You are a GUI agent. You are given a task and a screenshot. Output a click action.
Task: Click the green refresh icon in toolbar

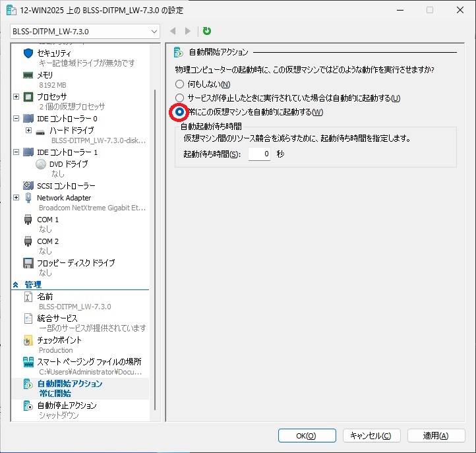[x=207, y=31]
